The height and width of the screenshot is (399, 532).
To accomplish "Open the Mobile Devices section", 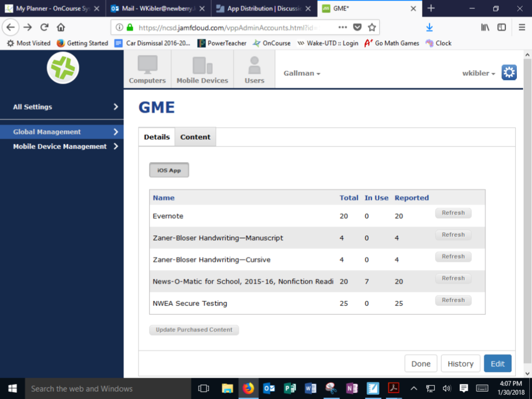I will [x=202, y=69].
